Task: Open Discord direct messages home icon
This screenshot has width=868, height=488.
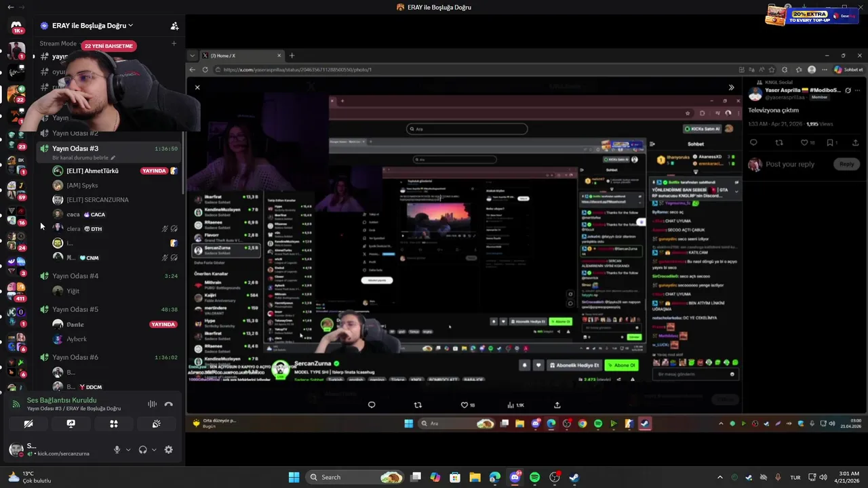Action: click(x=16, y=26)
